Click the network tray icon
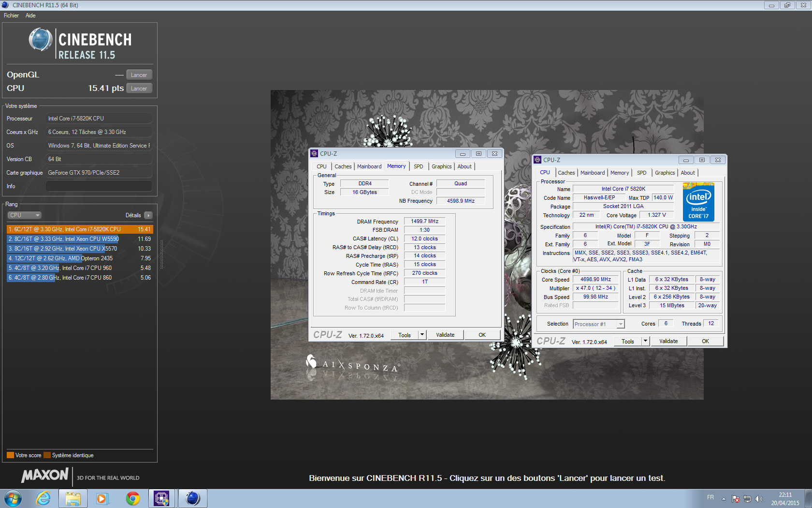The height and width of the screenshot is (508, 812). (747, 499)
